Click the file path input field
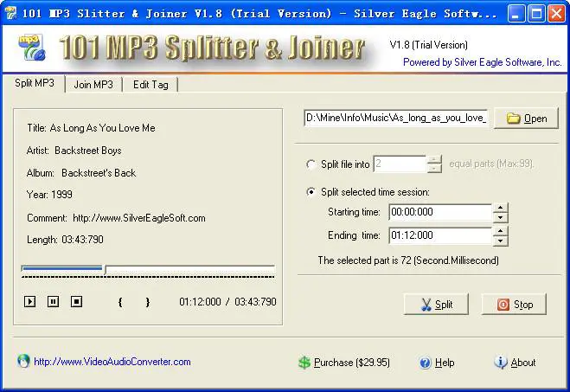Image resolution: width=570 pixels, height=392 pixels. pos(395,118)
